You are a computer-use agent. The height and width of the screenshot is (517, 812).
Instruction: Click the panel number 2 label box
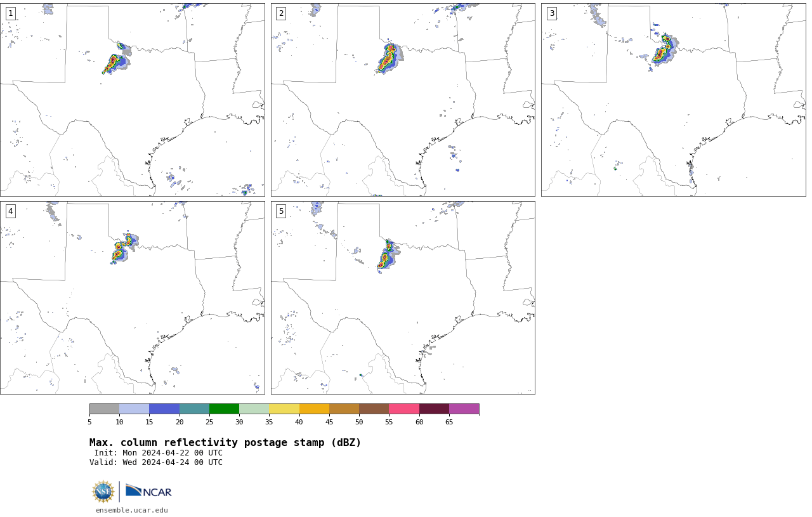click(281, 13)
